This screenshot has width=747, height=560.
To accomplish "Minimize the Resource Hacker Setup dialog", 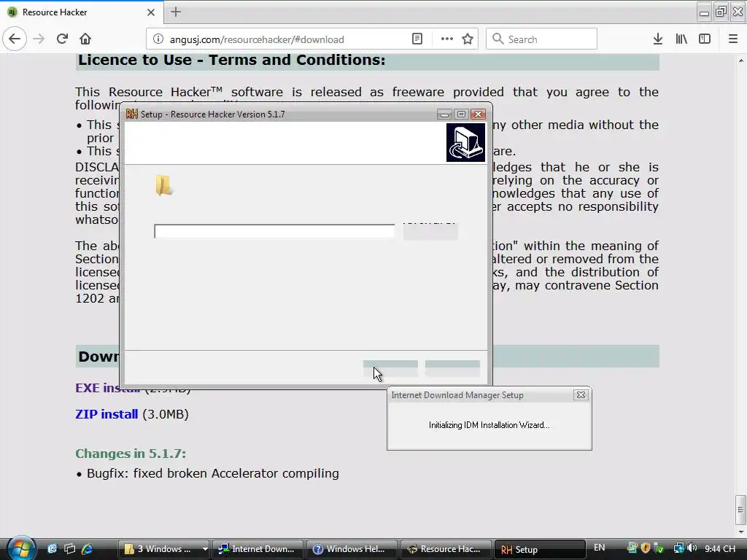I will pos(444,114).
